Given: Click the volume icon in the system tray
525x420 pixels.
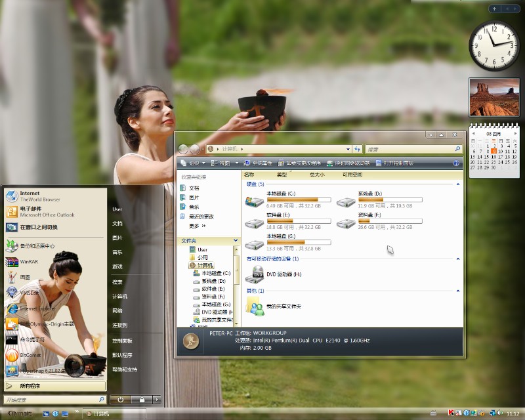Looking at the screenshot, I should click(x=500, y=413).
